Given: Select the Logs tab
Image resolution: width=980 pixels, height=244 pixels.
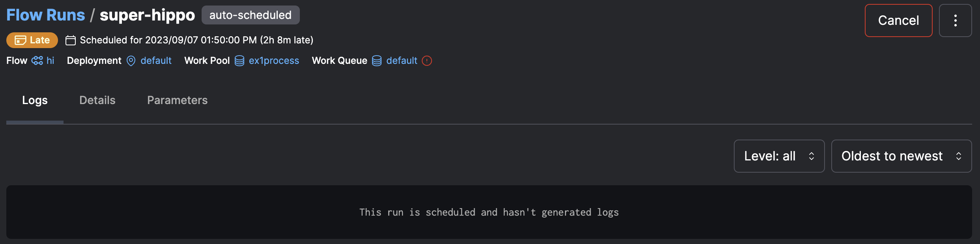Looking at the screenshot, I should (34, 100).
